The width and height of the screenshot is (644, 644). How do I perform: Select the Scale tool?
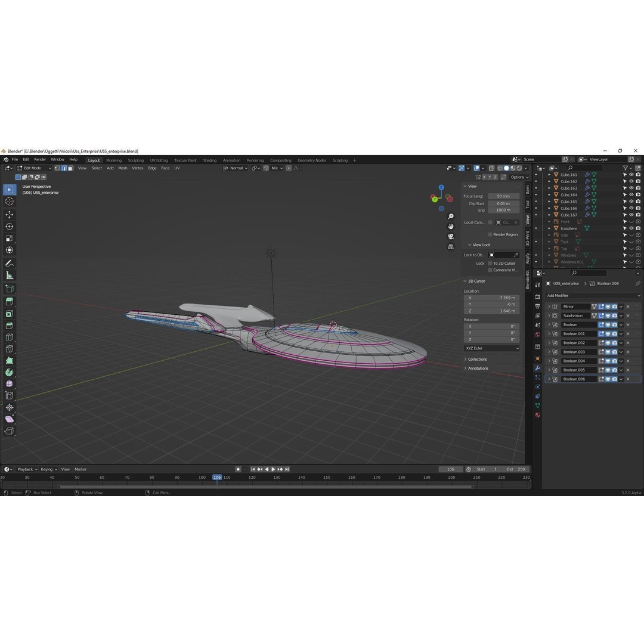[x=10, y=238]
